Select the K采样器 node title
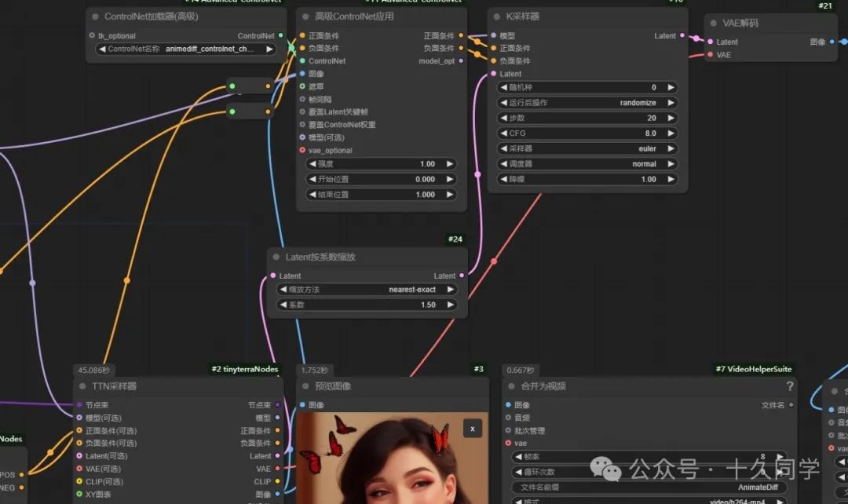Viewport: 848px width, 504px height. [x=522, y=16]
